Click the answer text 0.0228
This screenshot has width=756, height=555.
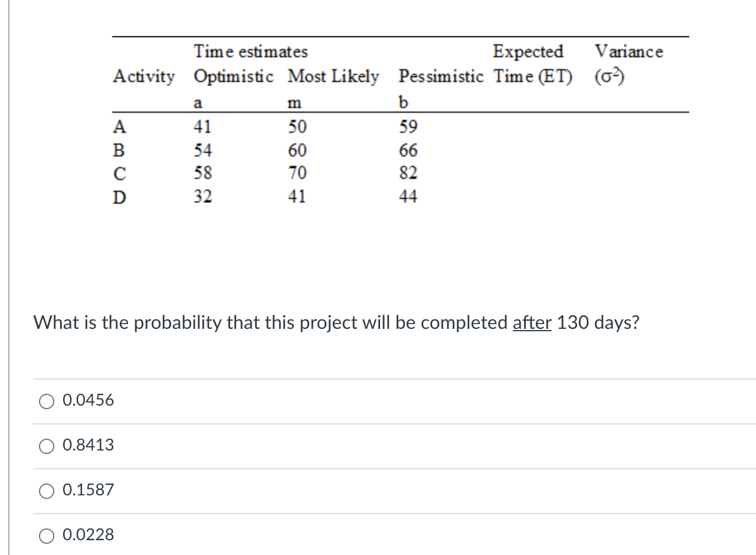(x=88, y=535)
